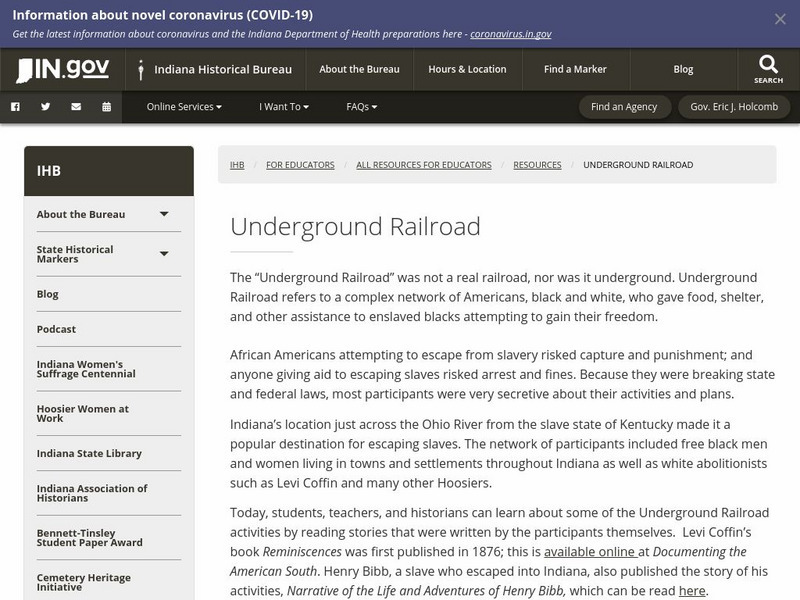
Task: Click the Find an Agency button
Action: click(624, 107)
